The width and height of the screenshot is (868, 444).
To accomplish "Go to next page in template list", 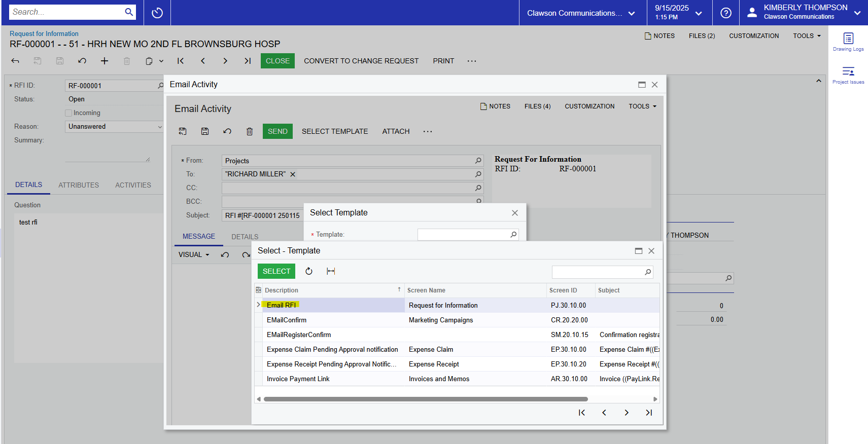I will click(627, 413).
